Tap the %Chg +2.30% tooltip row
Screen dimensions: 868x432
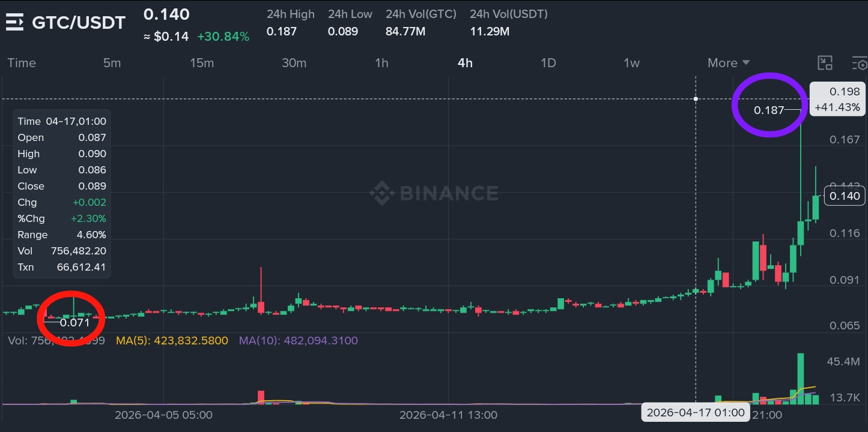click(62, 218)
